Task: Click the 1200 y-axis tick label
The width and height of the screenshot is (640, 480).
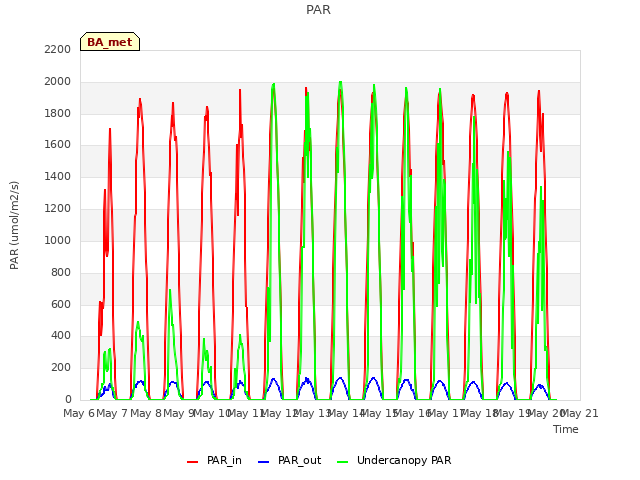Action: point(58,208)
